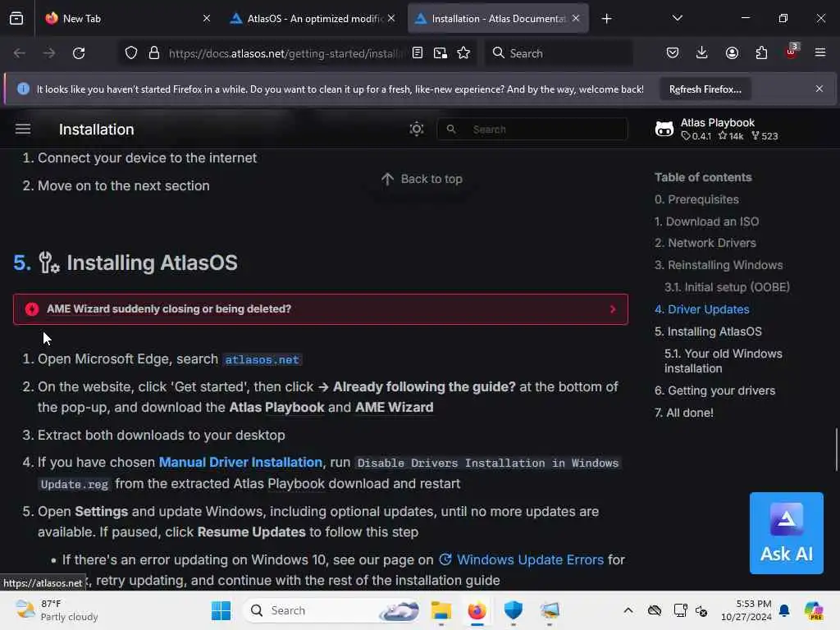Open Windows Security shield taskbar icon

(513, 610)
